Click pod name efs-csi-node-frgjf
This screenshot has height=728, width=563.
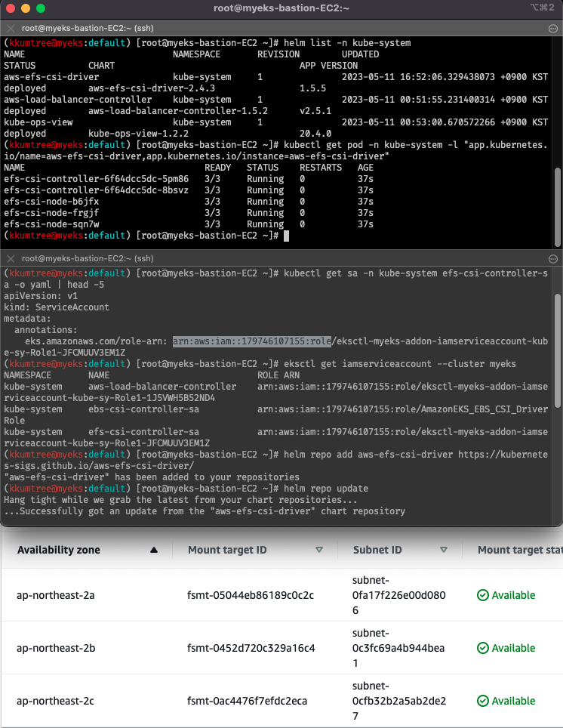click(51, 213)
